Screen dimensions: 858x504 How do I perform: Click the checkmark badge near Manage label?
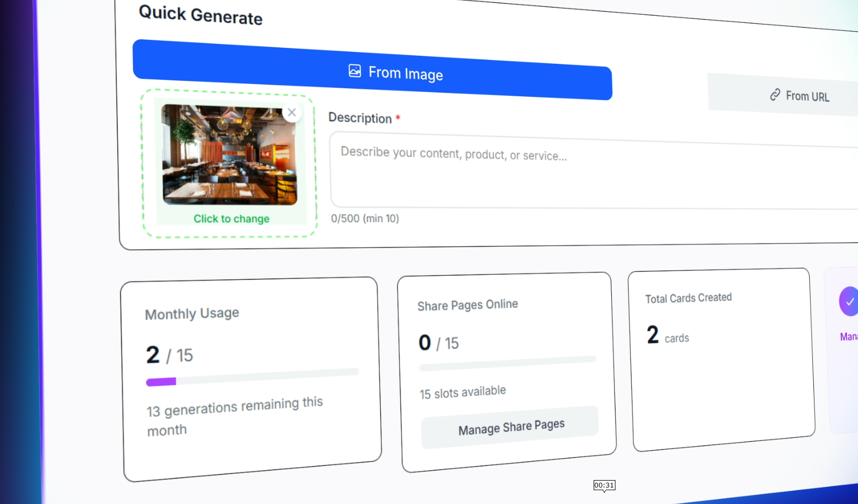click(x=848, y=301)
